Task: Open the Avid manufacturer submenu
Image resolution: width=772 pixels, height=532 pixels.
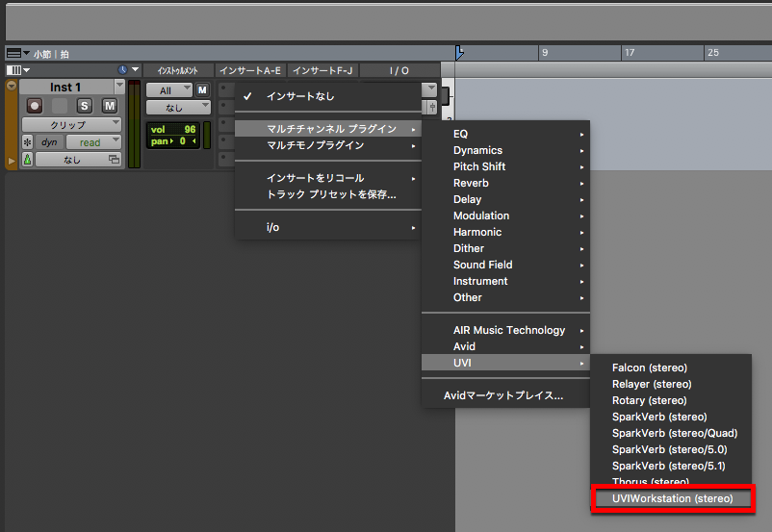Action: click(505, 346)
